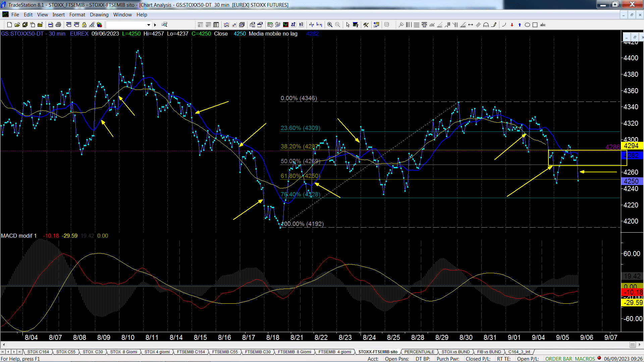Select the Zoom Out magnifier tool
Viewport: 644px width, 362px height.
point(337,25)
